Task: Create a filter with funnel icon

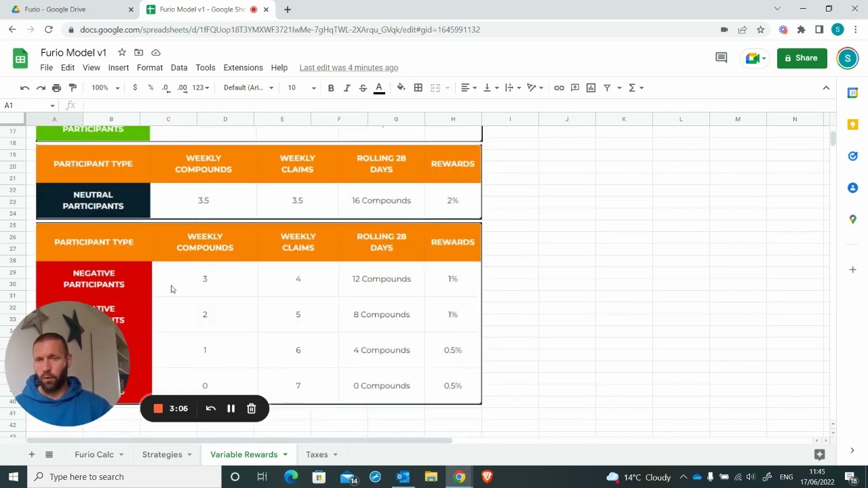Action: pos(607,87)
